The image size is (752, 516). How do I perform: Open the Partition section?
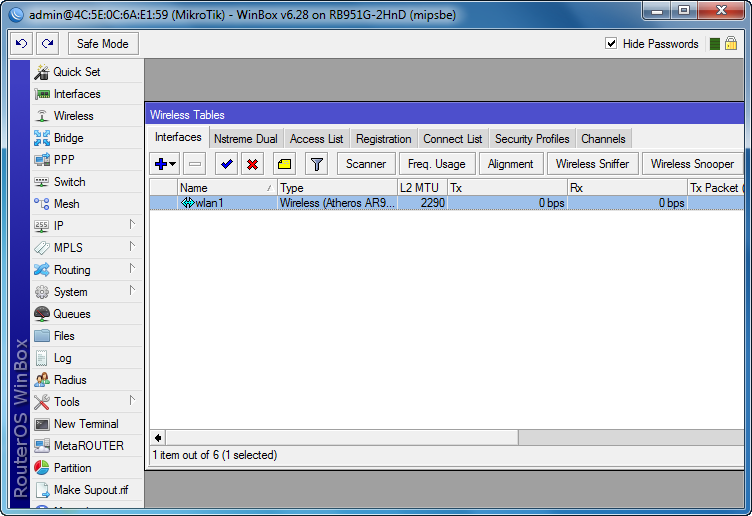87,468
